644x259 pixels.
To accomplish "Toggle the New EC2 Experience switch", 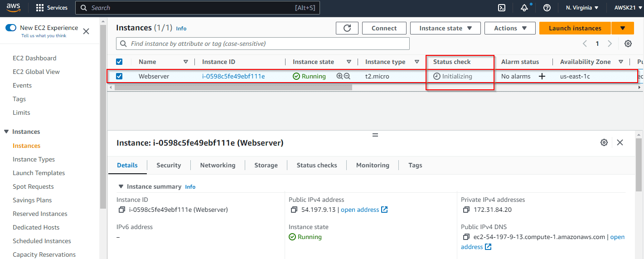I will coord(11,28).
